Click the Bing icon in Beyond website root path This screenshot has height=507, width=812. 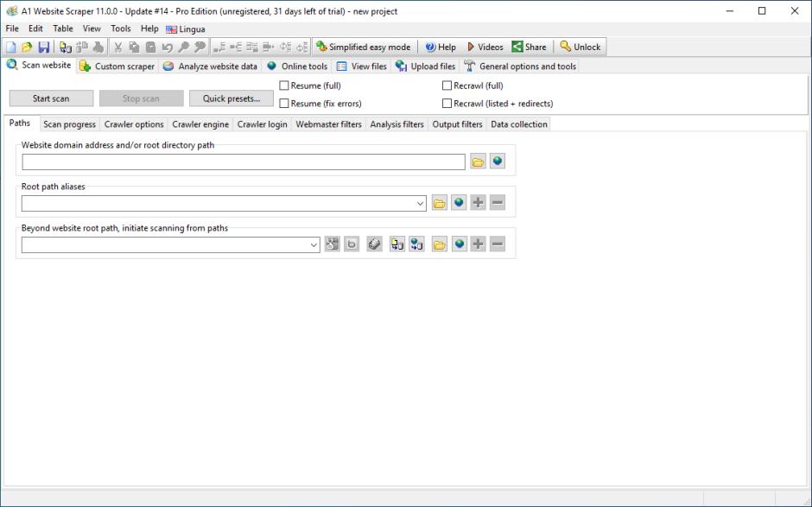[352, 244]
